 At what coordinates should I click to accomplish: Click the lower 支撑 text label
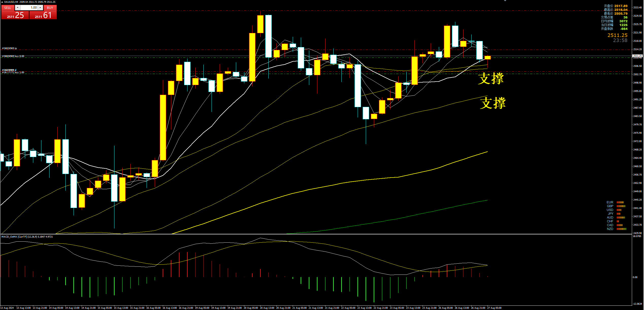(x=493, y=103)
